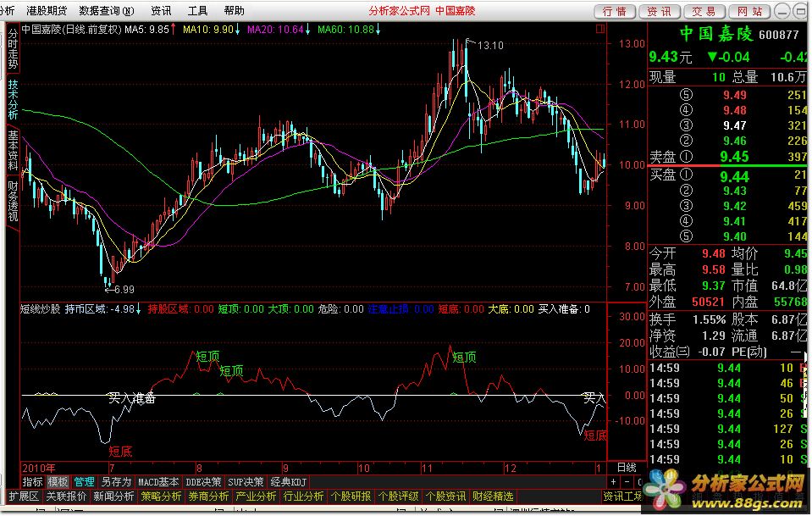Click the 分析家公式网 中国嘉陵 title text
812x516 pixels.
pos(422,10)
